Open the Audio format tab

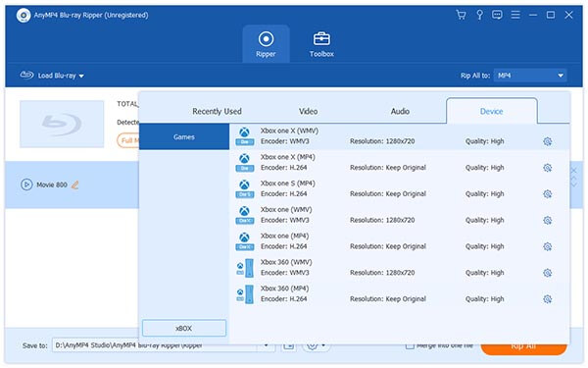pyautogui.click(x=400, y=111)
